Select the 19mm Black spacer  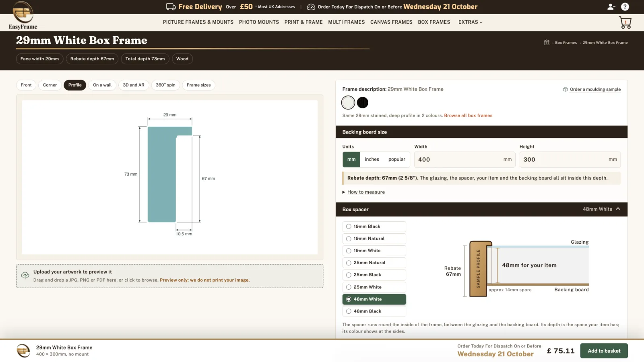coord(374,226)
